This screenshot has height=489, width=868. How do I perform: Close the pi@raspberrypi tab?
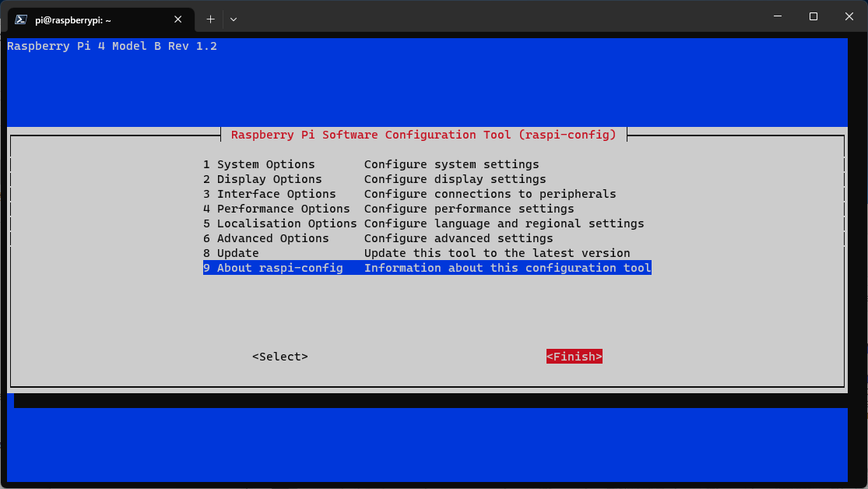[177, 19]
